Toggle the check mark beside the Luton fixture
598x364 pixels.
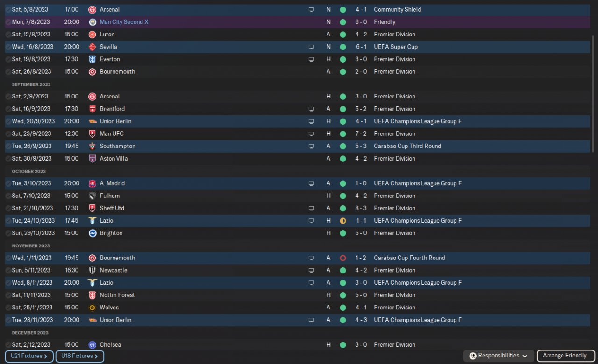click(x=8, y=35)
